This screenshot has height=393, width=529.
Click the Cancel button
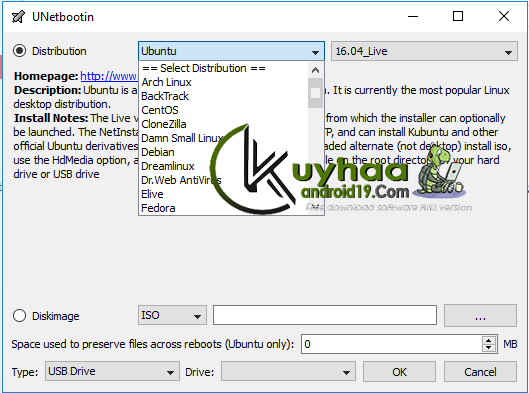(480, 372)
